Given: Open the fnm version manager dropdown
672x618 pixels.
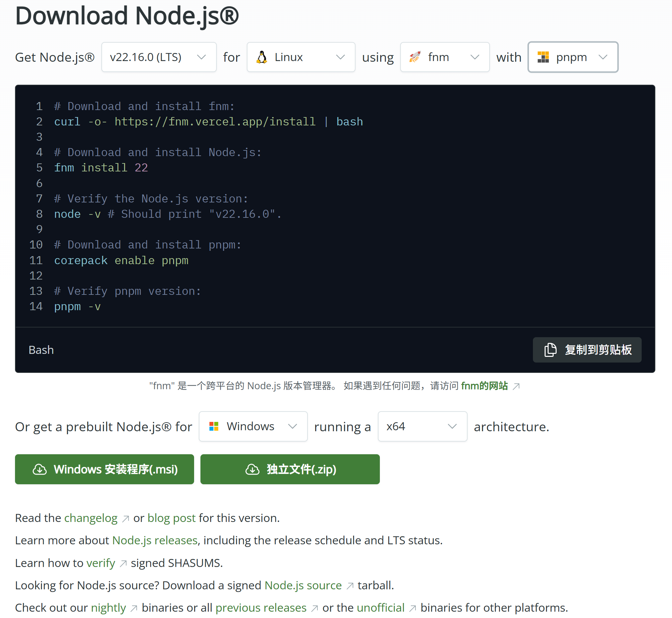Looking at the screenshot, I should (x=445, y=57).
